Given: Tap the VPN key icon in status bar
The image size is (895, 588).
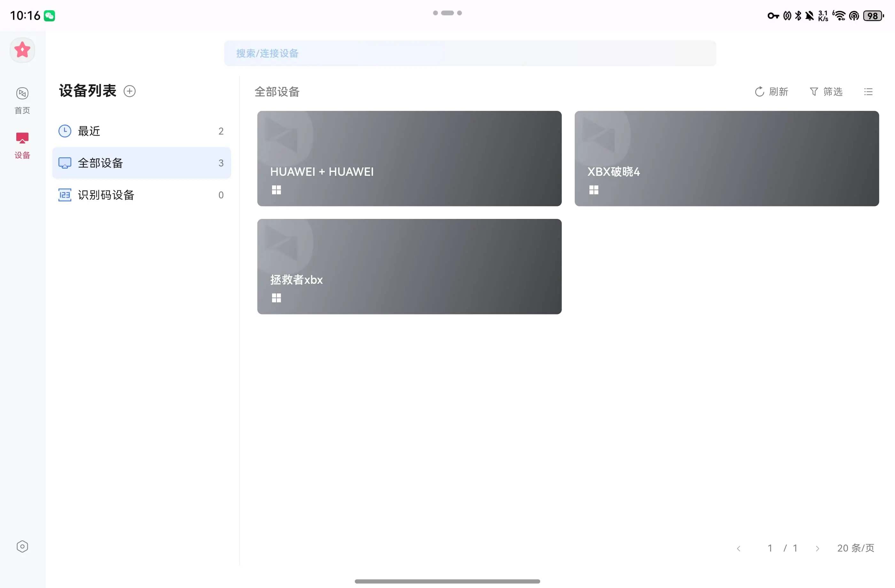Looking at the screenshot, I should point(773,16).
